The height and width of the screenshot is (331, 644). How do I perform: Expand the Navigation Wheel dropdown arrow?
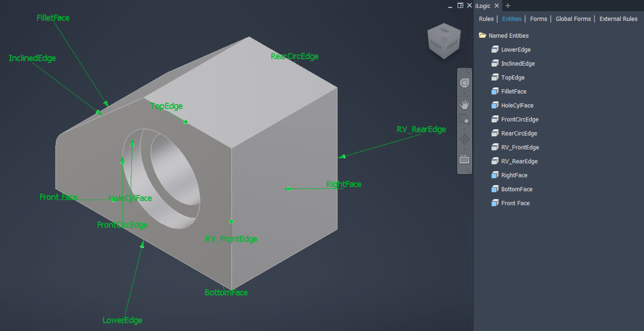point(464,93)
